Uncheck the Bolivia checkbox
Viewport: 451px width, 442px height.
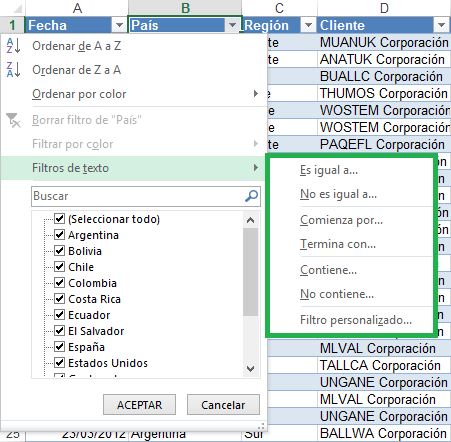[59, 251]
